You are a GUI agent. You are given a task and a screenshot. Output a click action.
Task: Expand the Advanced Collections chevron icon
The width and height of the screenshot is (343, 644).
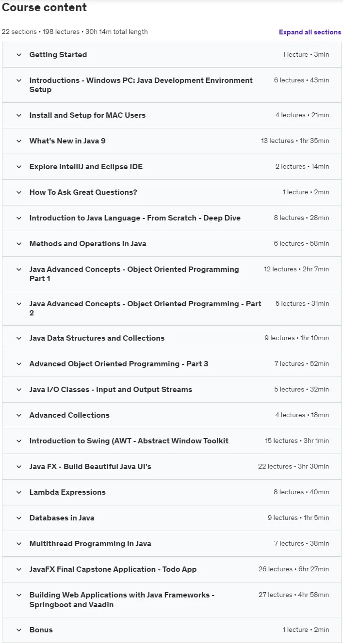[x=19, y=415]
